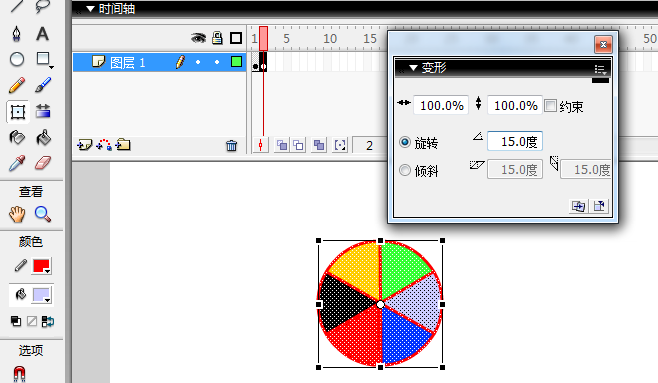Open Modify Onion Markers menu
Image resolution: width=658 pixels, height=383 pixels.
click(340, 145)
